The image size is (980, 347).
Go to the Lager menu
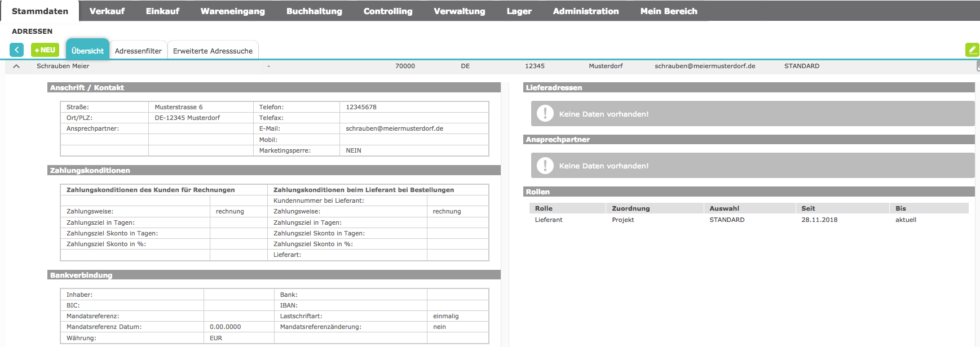coord(519,11)
